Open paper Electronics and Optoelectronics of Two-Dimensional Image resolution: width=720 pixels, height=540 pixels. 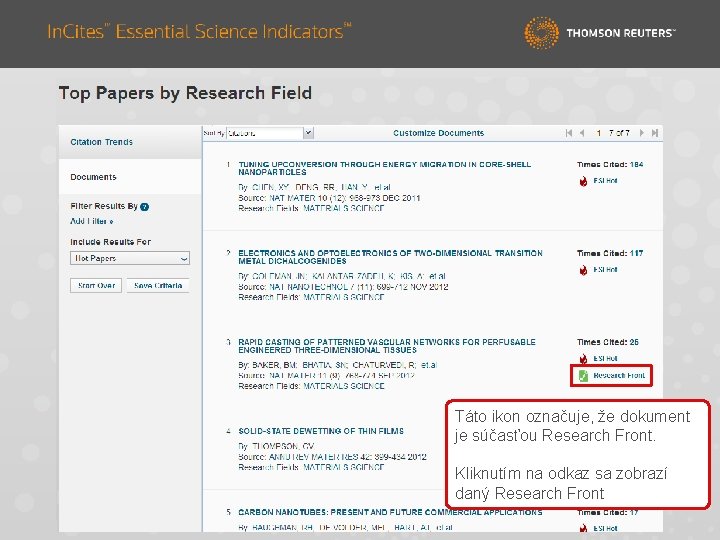pos(390,257)
